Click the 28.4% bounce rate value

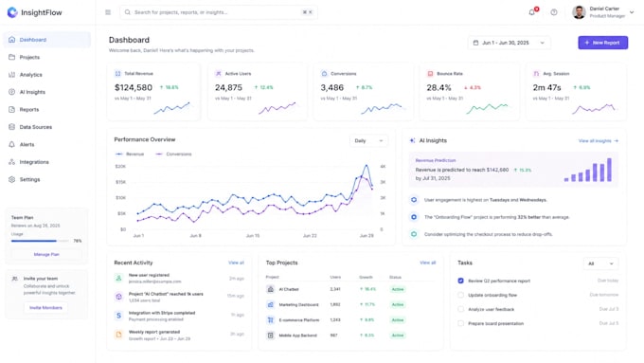click(x=438, y=87)
